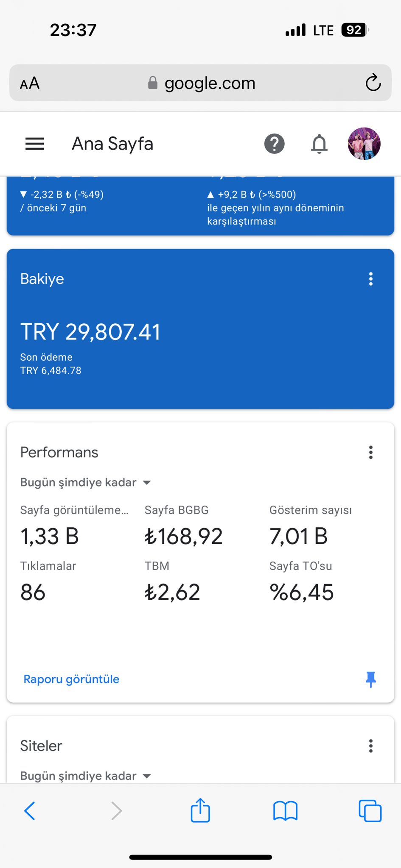Open the notifications bell
The height and width of the screenshot is (868, 401).
[x=319, y=144]
